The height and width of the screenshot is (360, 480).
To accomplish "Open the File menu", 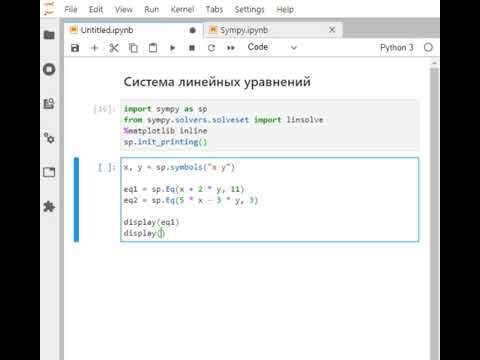I will pos(71,9).
